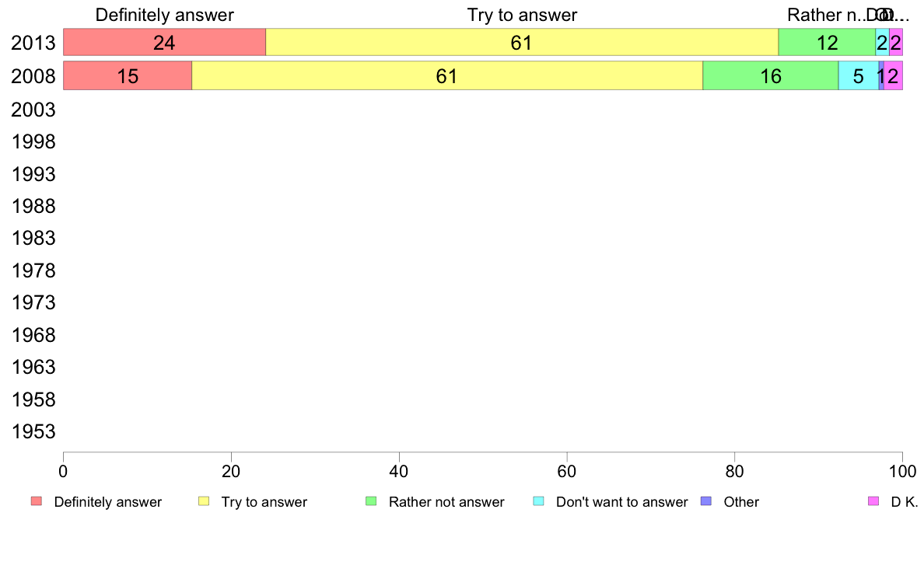Select the 2008 yellow bar segment showing 61
Image resolution: width=924 pixels, height=572 pixels.
(447, 76)
